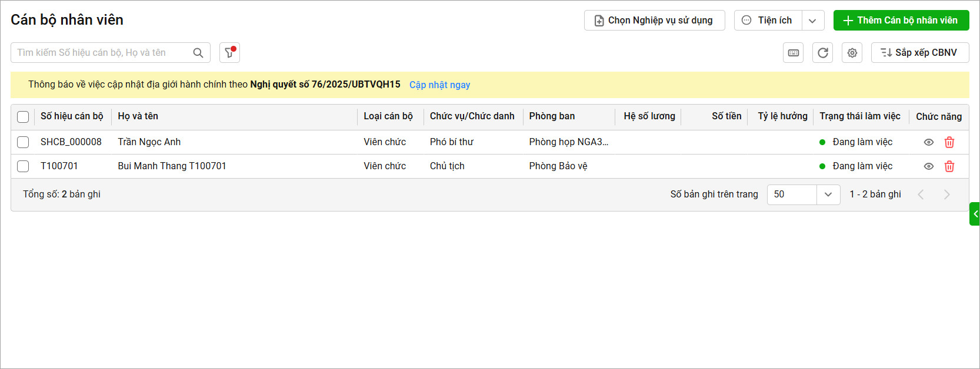Click the Phòng ban column header
This screenshot has width=980, height=369.
[552, 116]
